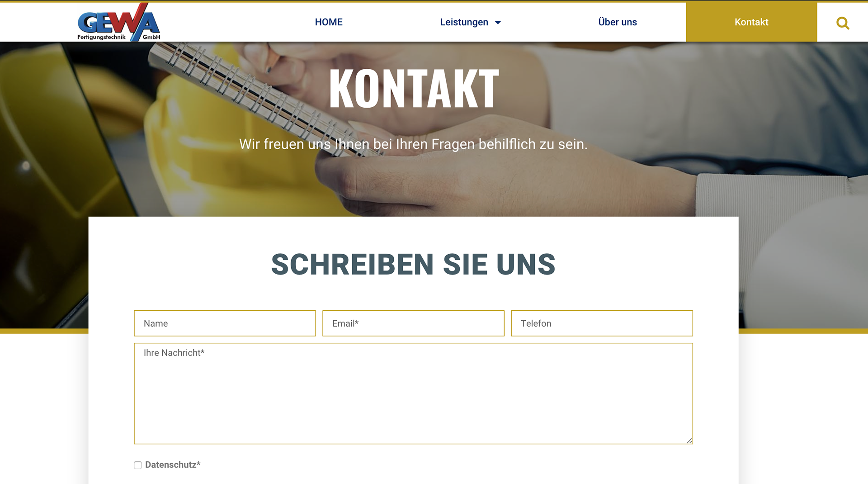Viewport: 868px width, 484px height.
Task: Open the Über uns page
Action: (x=618, y=22)
